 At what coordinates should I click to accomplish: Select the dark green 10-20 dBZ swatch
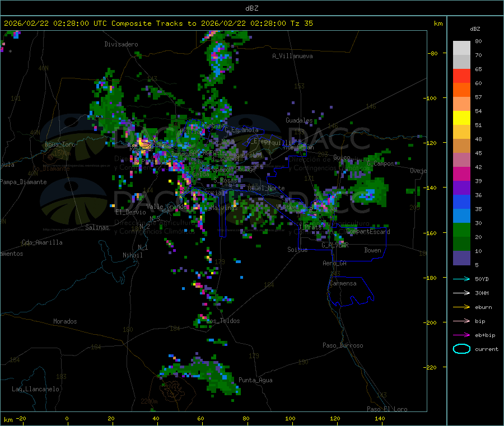tap(461, 244)
